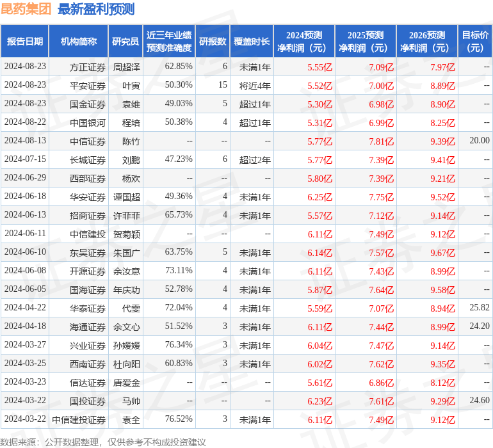493x448 pixels.
Task: Click the 目标价 column header
Action: tap(475, 41)
